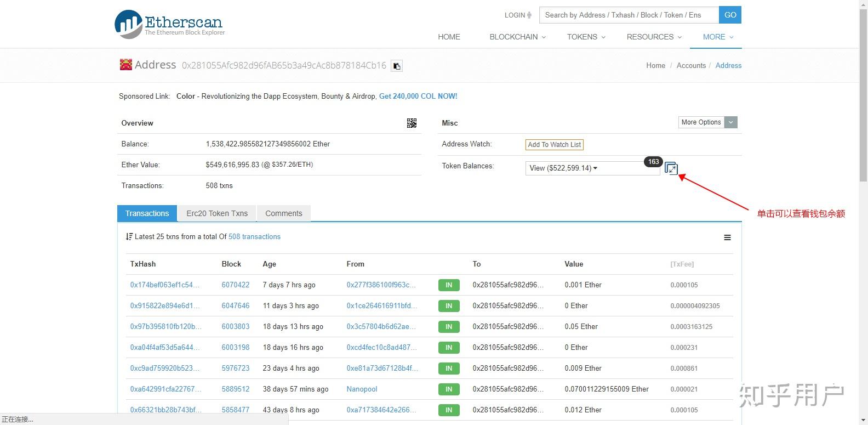
Task: Click the Address breadcrumb link
Action: click(x=728, y=65)
